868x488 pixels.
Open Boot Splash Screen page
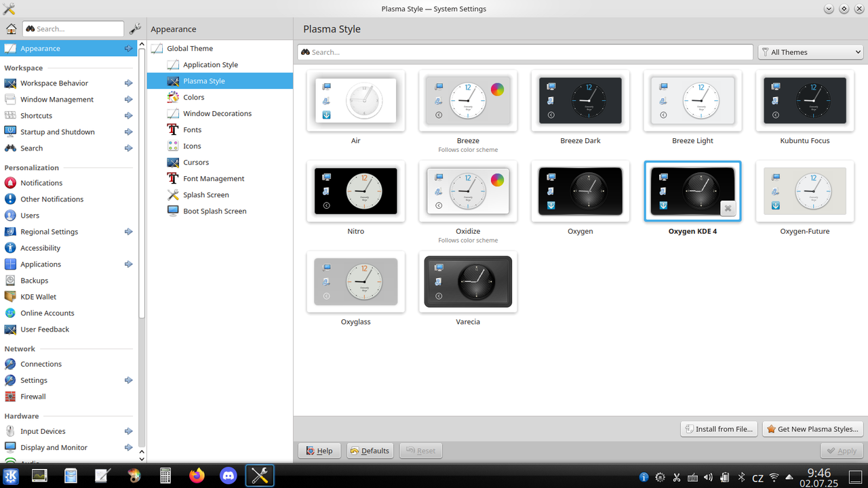coord(220,211)
